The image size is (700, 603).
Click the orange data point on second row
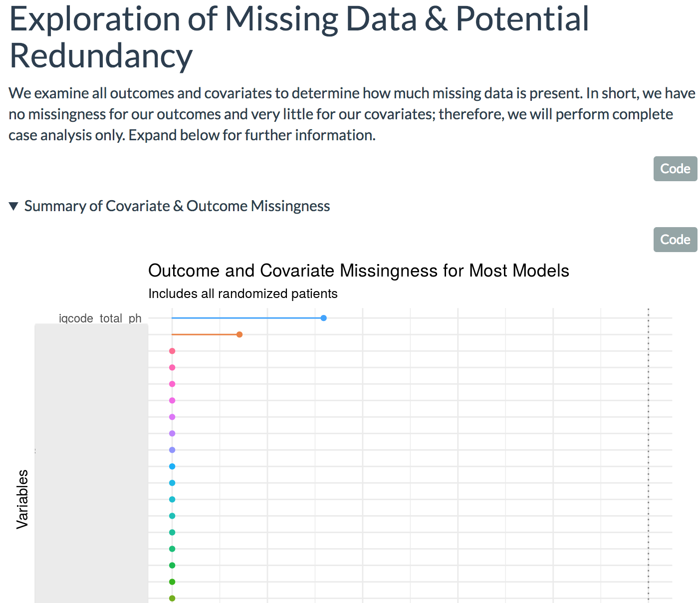pos(239,334)
